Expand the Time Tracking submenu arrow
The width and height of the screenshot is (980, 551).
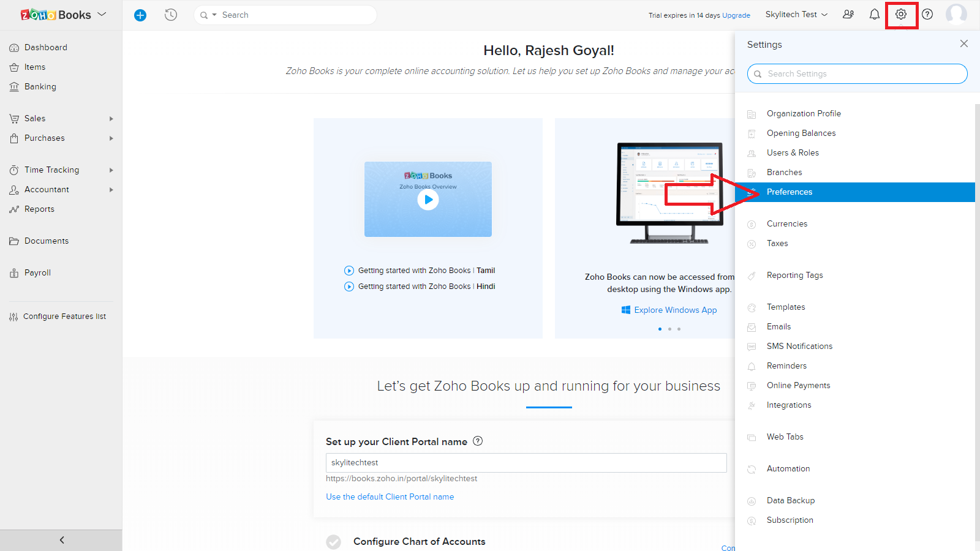[111, 170]
